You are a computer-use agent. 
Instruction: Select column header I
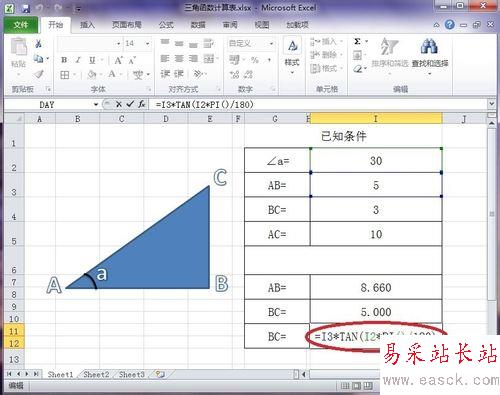(x=376, y=119)
